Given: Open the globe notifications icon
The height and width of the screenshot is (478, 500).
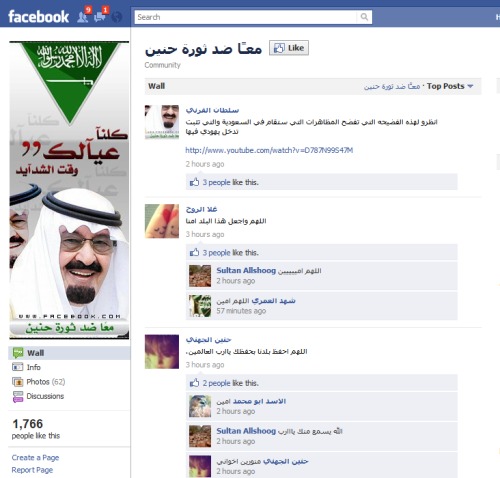Looking at the screenshot, I should (x=116, y=17).
